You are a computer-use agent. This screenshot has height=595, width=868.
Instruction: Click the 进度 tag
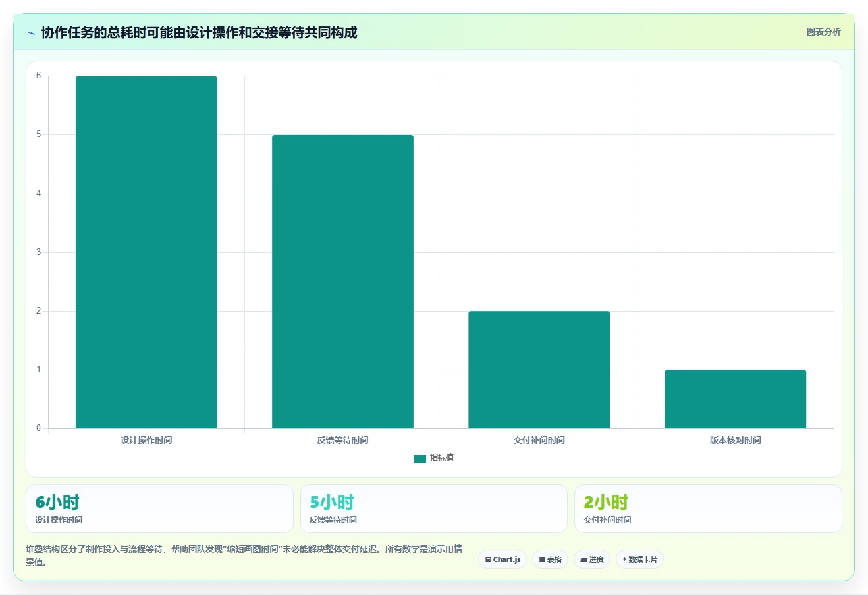click(x=592, y=559)
